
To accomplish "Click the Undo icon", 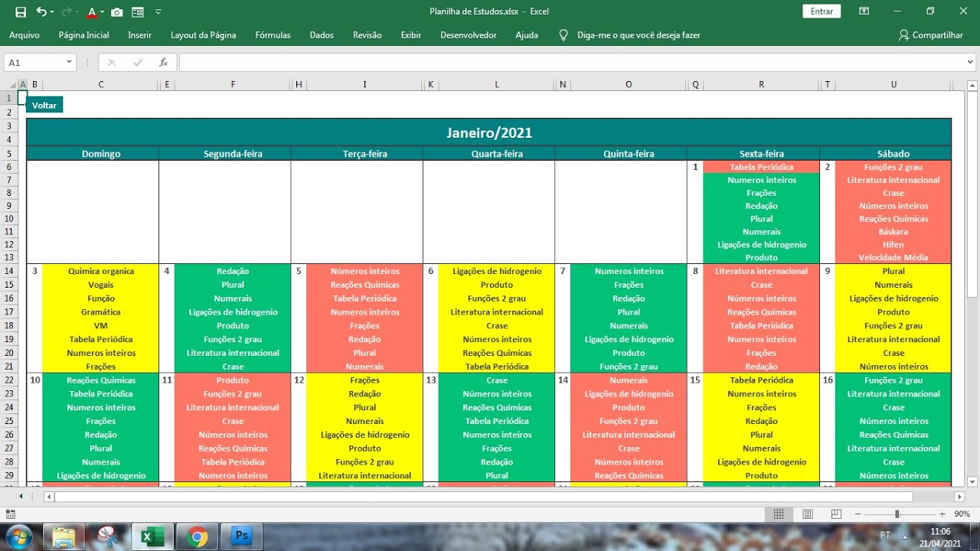I will [42, 11].
